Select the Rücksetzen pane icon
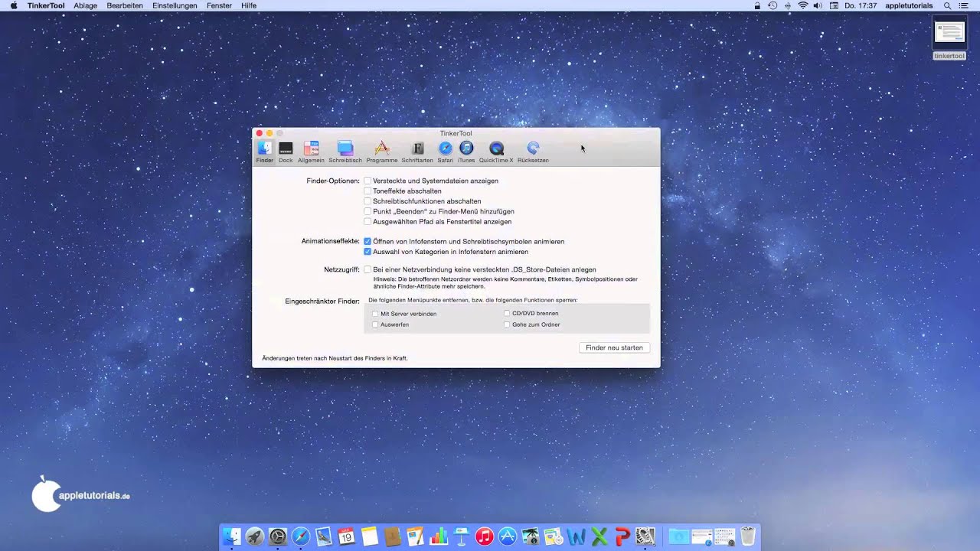The height and width of the screenshot is (551, 980). 533,152
